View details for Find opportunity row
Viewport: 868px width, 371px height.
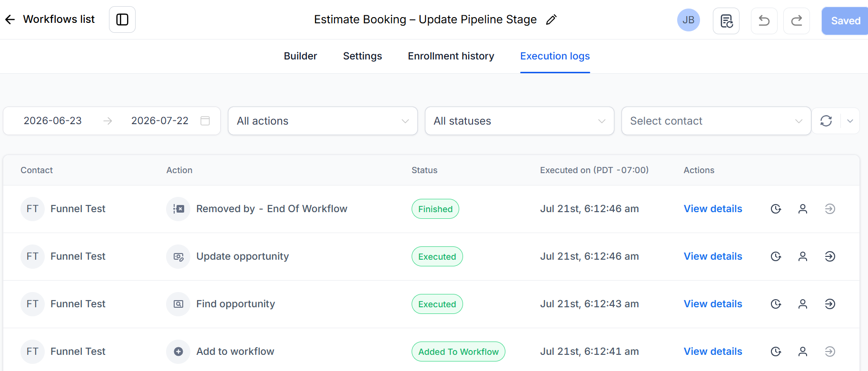point(713,304)
